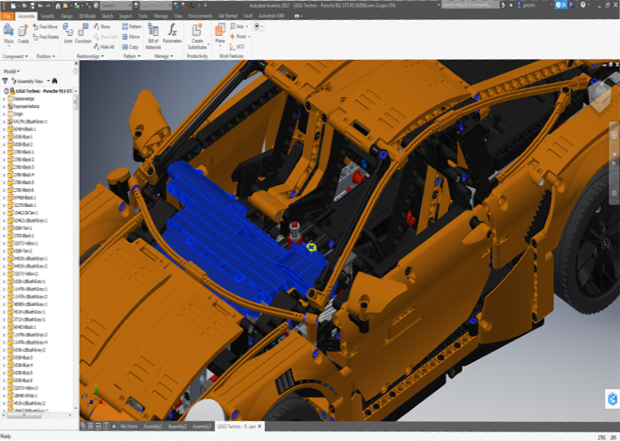The width and height of the screenshot is (620, 441).
Task: Click the ViewCube in the viewport corner
Action: click(601, 97)
